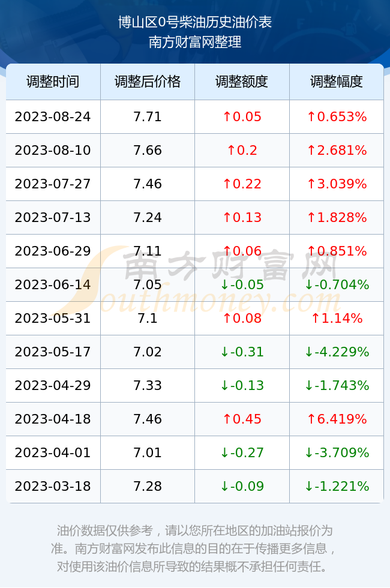Select the 2023-08-24 date cell
The image size is (390, 588).
click(x=53, y=116)
